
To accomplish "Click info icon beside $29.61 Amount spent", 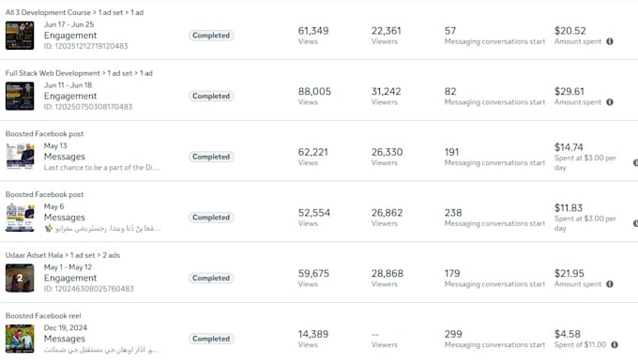I will tap(610, 102).
